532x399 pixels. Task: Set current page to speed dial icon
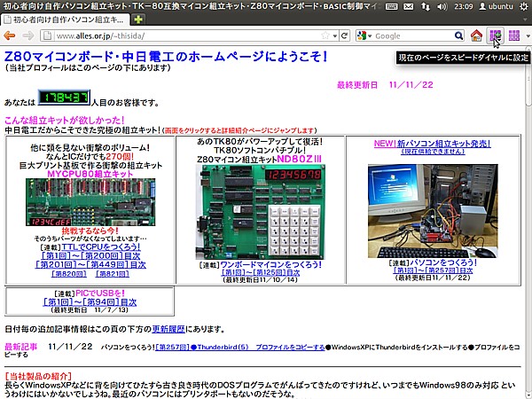[x=496, y=35]
